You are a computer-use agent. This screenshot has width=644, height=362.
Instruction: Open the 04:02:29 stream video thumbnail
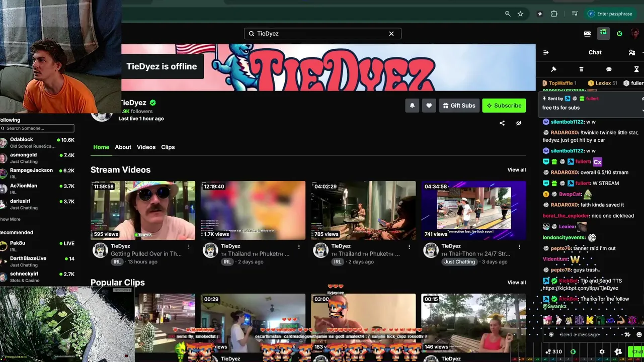(363, 211)
